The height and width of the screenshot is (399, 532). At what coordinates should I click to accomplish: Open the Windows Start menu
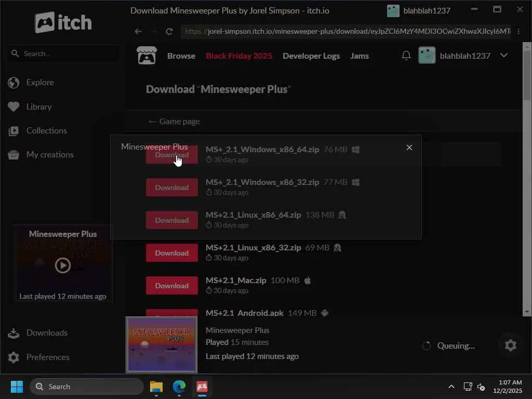[x=17, y=387]
